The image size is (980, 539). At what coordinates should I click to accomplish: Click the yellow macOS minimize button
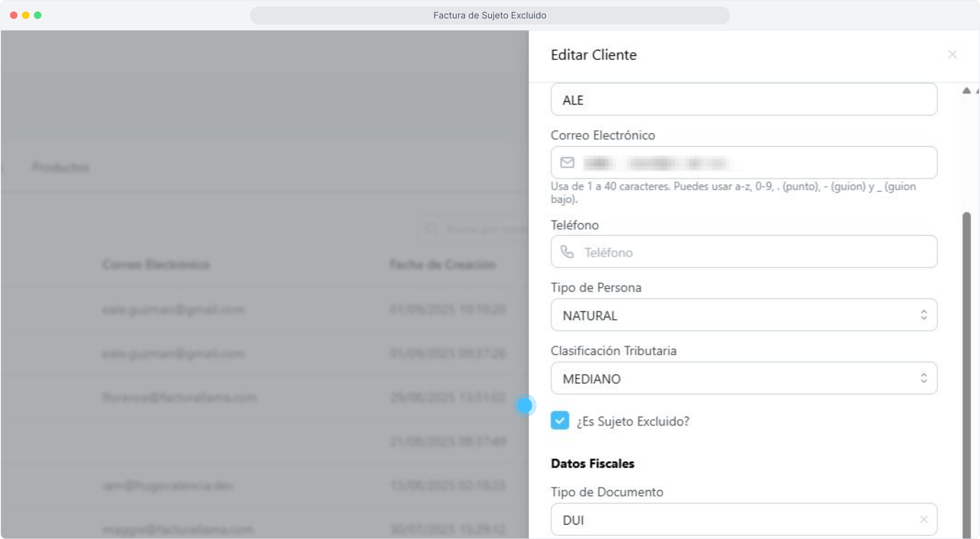tap(25, 15)
